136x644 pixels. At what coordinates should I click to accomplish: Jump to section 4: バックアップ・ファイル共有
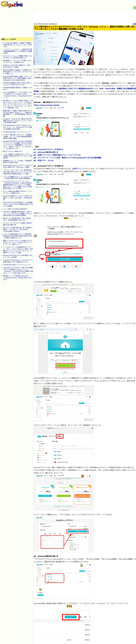pos(67,158)
